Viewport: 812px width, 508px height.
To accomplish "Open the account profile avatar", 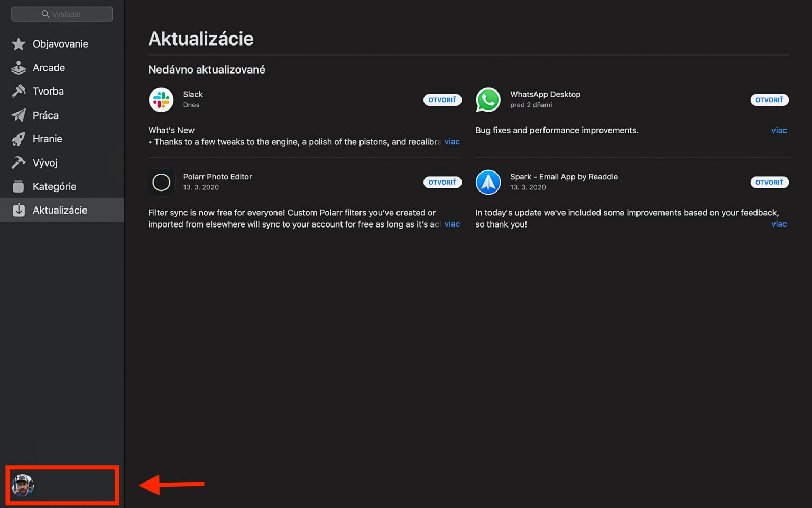I will (x=23, y=485).
